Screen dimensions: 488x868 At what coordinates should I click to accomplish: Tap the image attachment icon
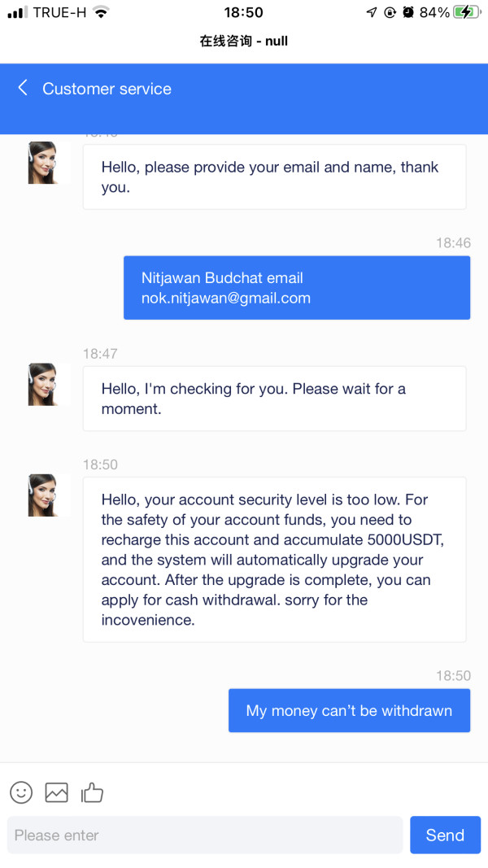56,792
